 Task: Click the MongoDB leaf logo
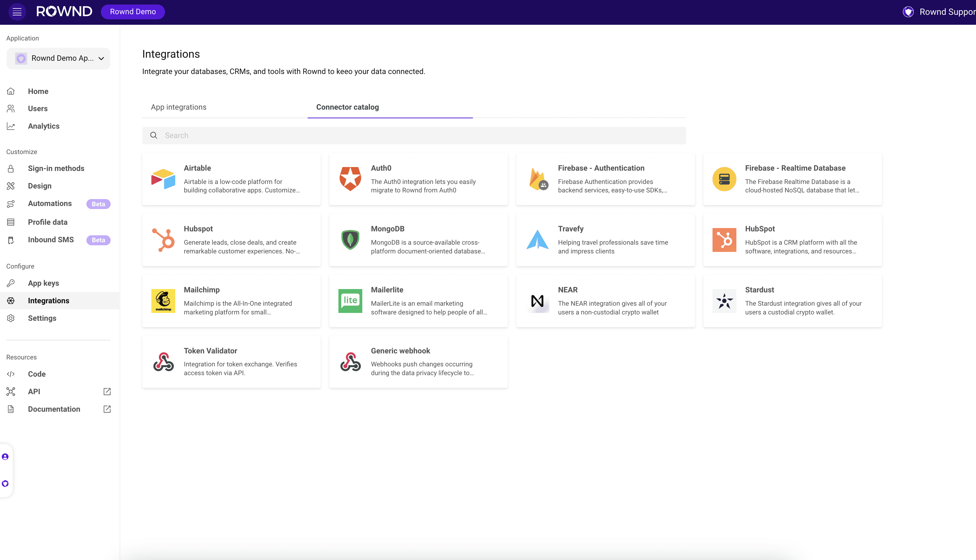pyautogui.click(x=350, y=240)
